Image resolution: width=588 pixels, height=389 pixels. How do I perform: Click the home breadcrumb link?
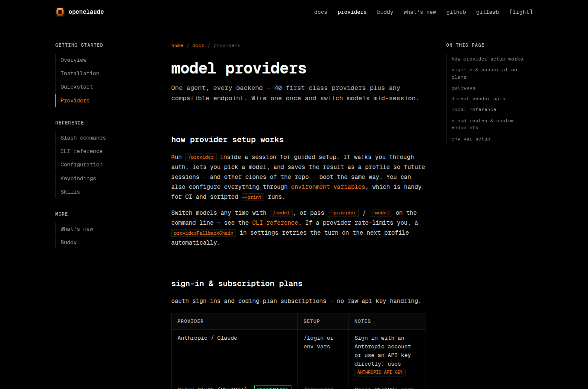coord(177,45)
